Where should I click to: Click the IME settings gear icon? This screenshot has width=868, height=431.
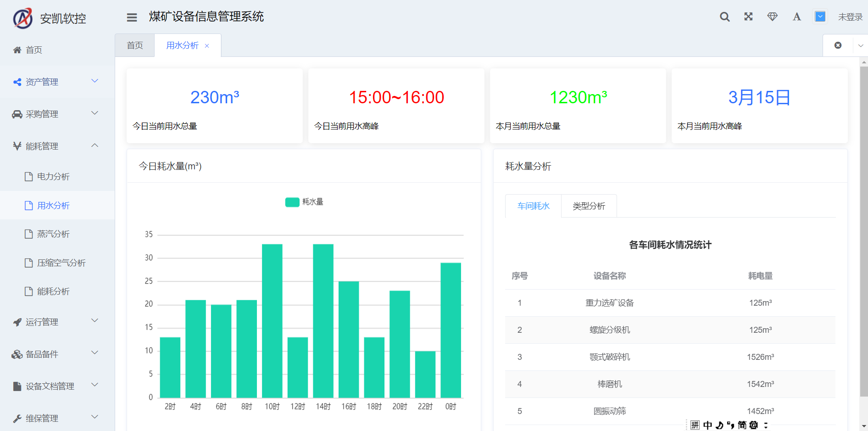tap(753, 425)
